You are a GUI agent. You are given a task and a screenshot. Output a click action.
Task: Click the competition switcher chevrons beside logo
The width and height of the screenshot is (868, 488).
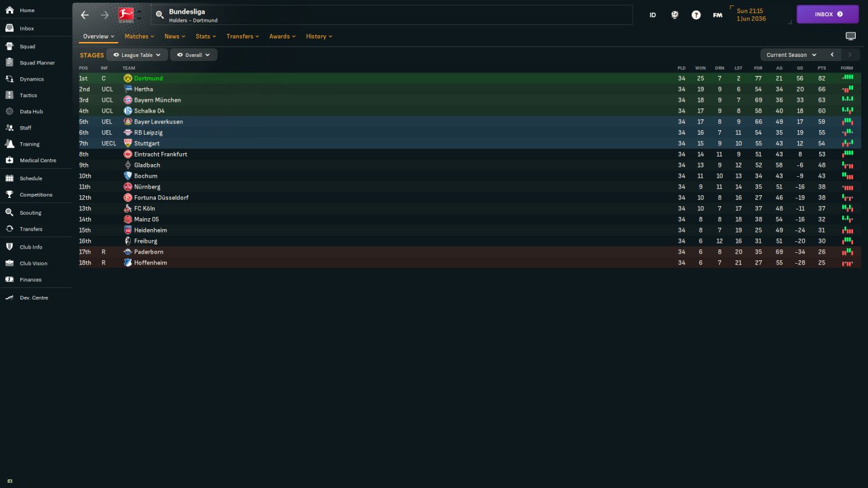tap(139, 15)
